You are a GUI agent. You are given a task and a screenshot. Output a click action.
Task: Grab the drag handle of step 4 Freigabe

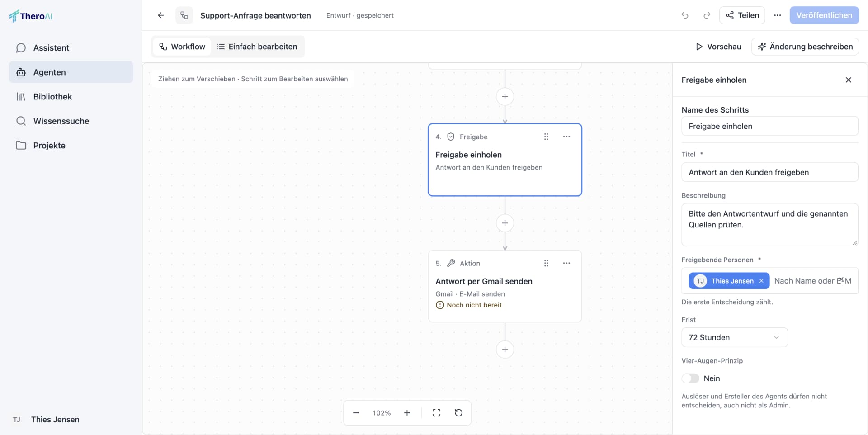[546, 137]
